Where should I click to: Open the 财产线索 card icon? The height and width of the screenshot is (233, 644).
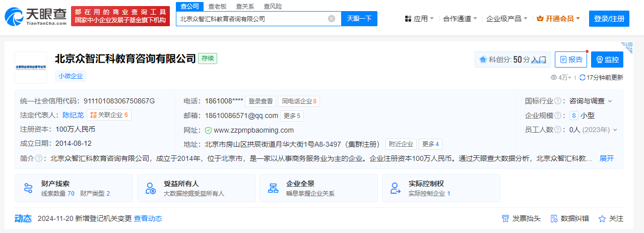(28, 189)
